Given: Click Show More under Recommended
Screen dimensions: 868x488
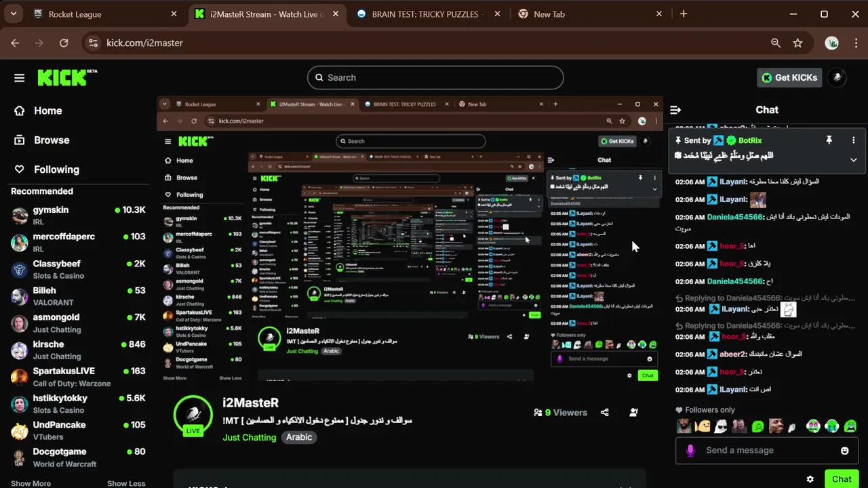Looking at the screenshot, I should click(31, 483).
